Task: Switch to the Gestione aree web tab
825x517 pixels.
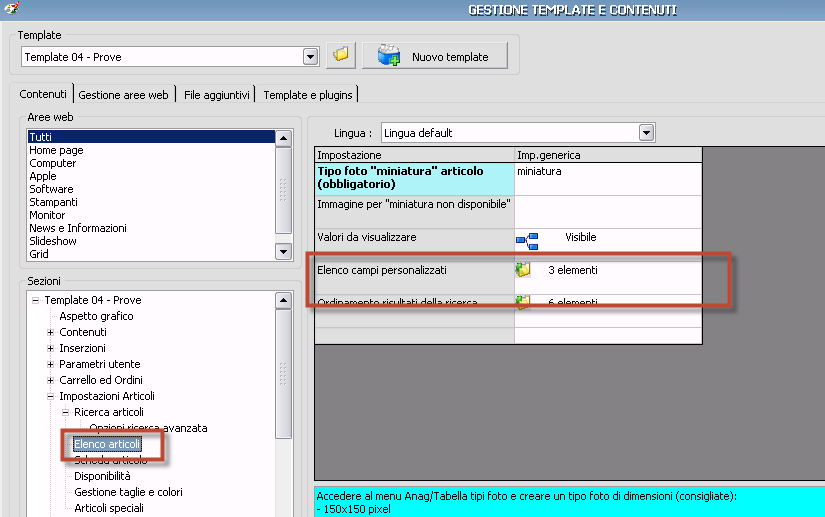Action: tap(123, 95)
